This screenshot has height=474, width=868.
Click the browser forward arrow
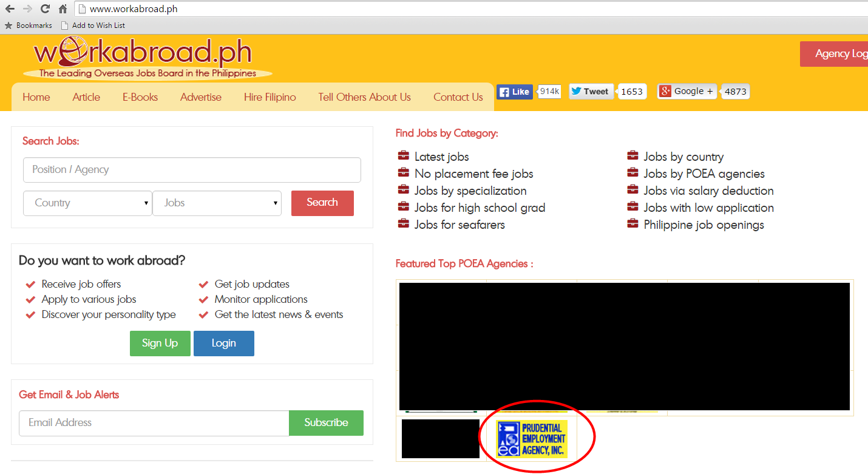pos(27,9)
